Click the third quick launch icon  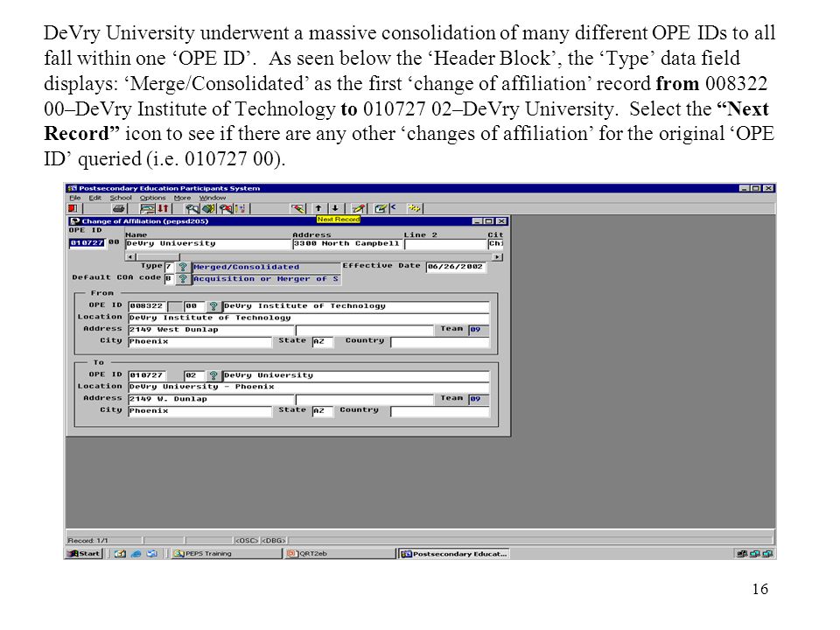tap(152, 553)
